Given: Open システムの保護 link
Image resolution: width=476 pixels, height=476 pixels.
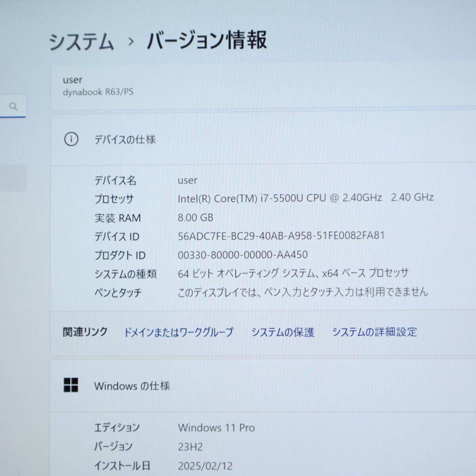Looking at the screenshot, I should 283,332.
